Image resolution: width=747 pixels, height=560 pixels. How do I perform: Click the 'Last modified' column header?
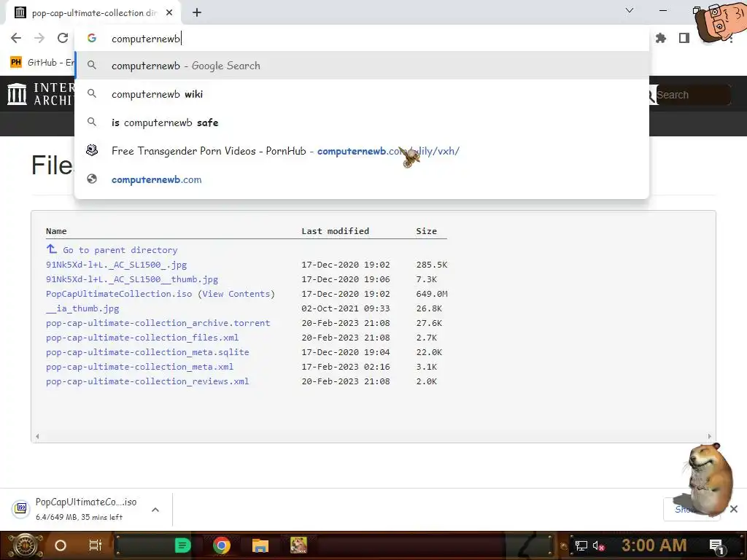336,231
